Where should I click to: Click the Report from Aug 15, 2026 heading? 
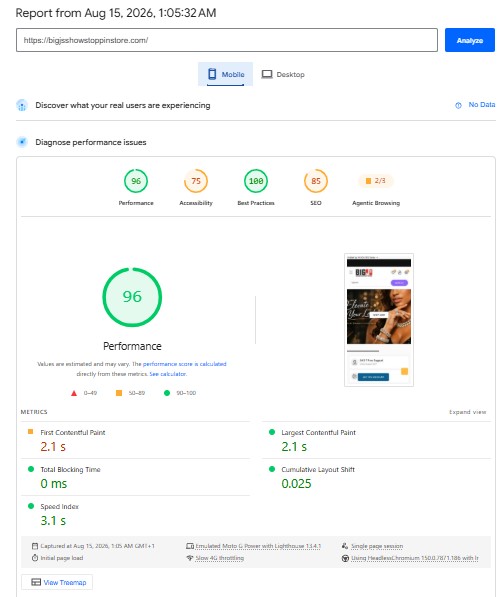[116, 13]
